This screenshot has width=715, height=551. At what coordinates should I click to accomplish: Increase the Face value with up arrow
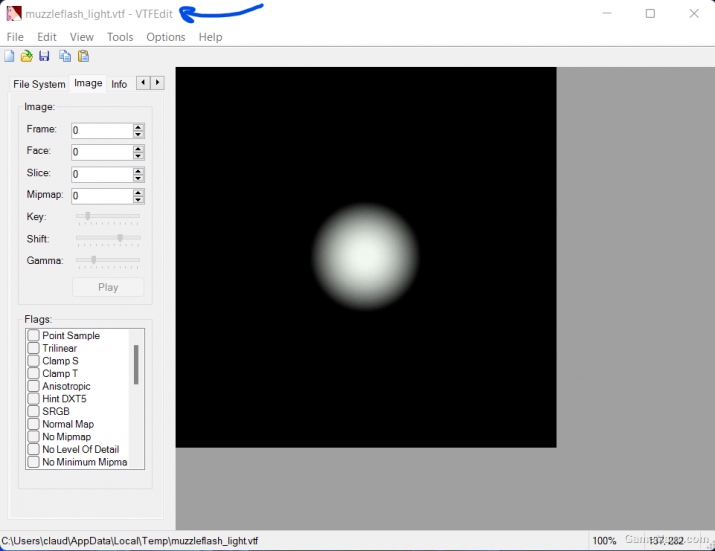coord(138,149)
